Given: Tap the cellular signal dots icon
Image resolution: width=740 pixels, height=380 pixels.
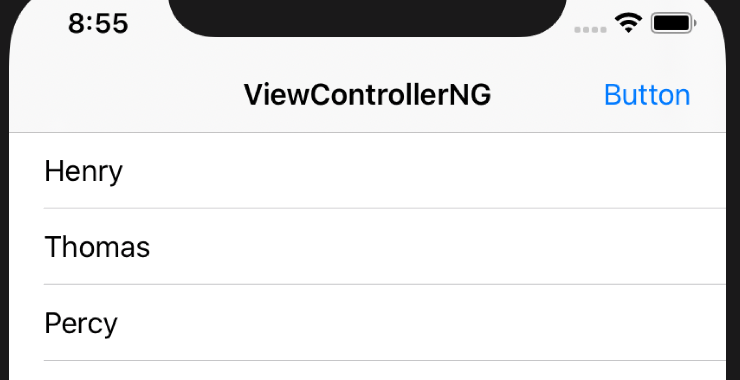Looking at the screenshot, I should click(590, 30).
